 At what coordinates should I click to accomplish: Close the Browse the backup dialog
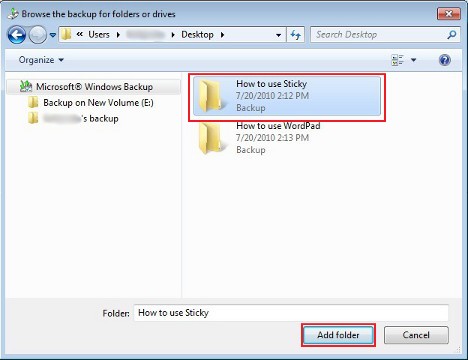coord(449,14)
